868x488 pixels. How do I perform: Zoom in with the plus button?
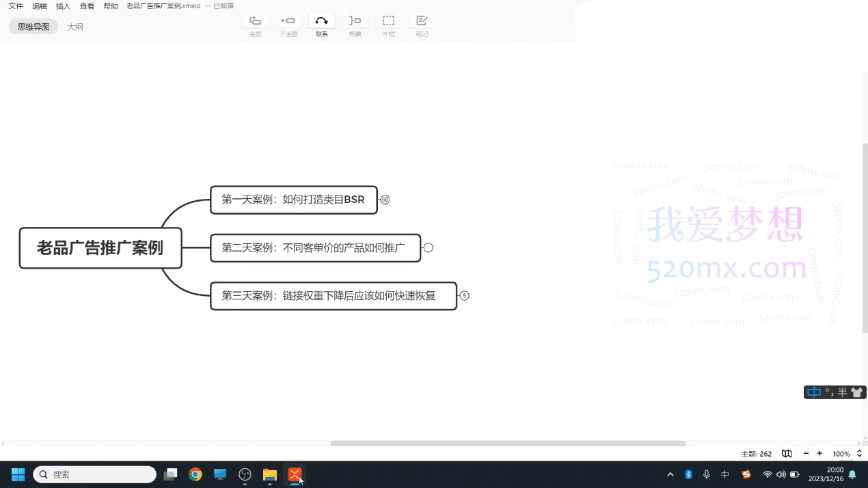click(x=819, y=453)
